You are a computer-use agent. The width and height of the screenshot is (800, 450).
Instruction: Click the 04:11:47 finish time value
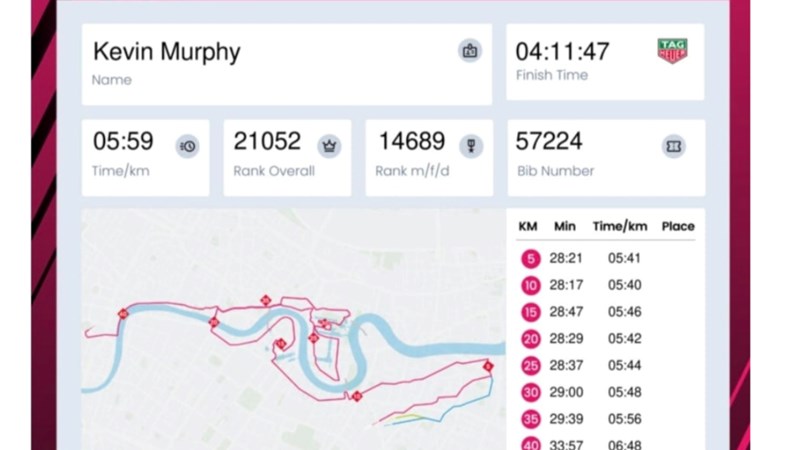561,51
